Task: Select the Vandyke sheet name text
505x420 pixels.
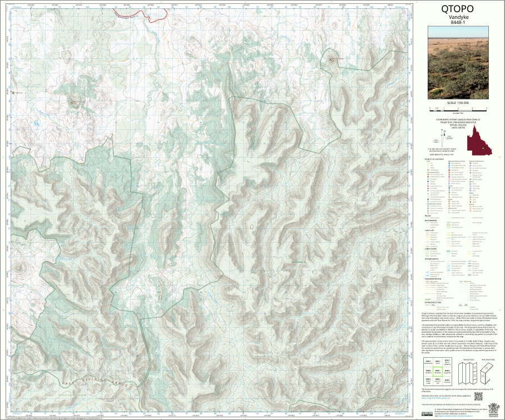Action: [459, 17]
